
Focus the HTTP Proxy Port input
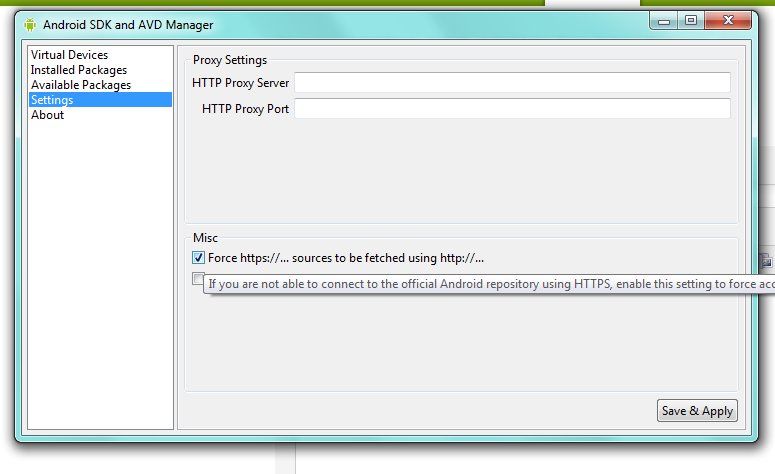(512, 108)
